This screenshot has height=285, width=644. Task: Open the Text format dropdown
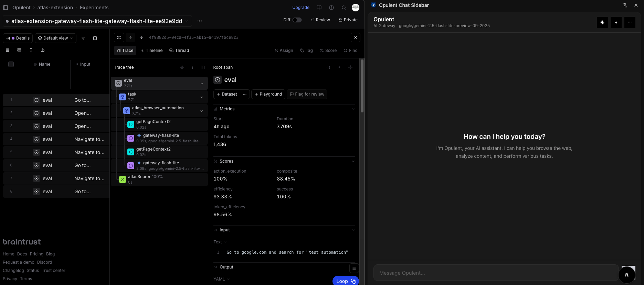tap(220, 242)
